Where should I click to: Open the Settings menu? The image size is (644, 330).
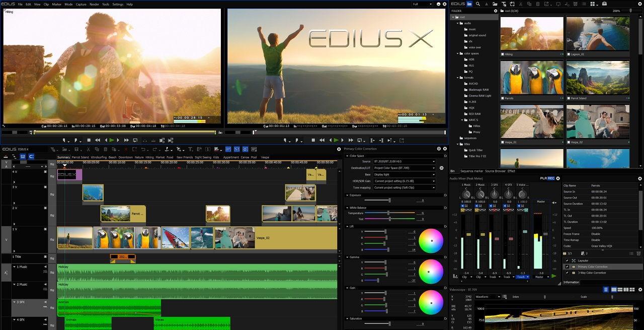click(118, 4)
